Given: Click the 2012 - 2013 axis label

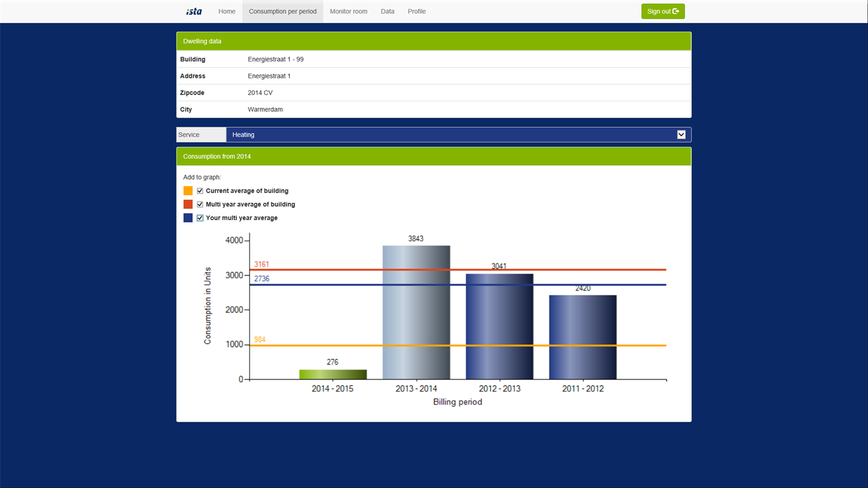Looking at the screenshot, I should click(x=500, y=389).
